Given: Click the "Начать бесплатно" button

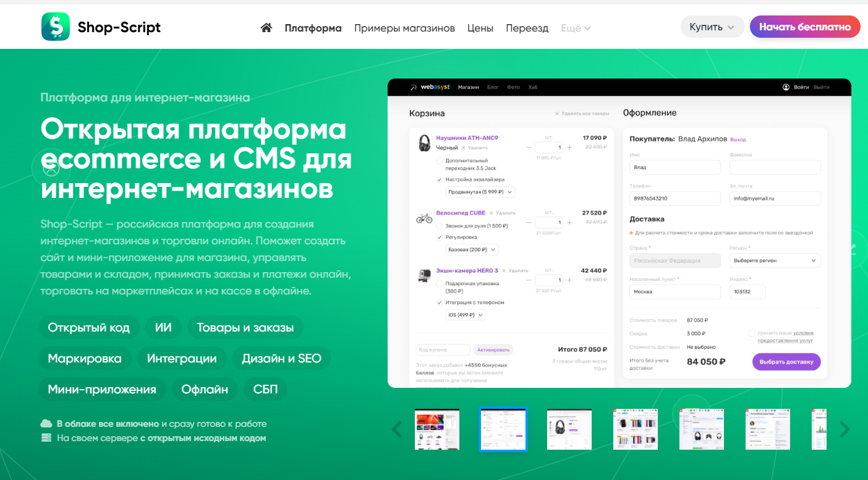Looking at the screenshot, I should point(805,27).
